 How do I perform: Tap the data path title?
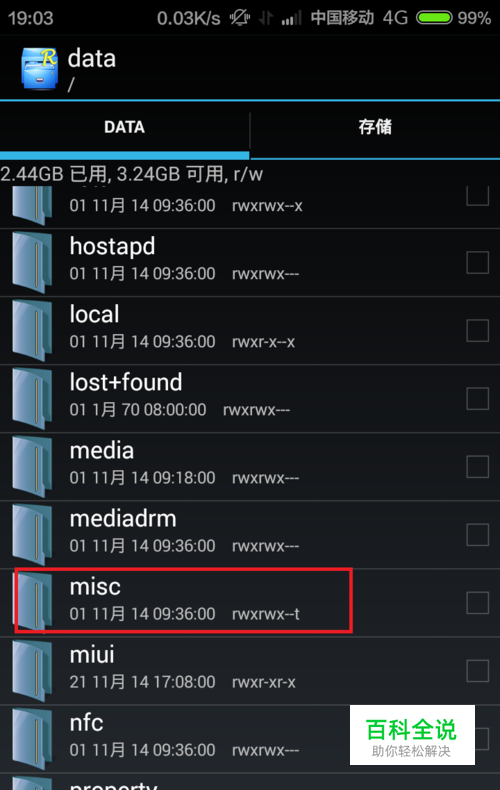coord(92,58)
